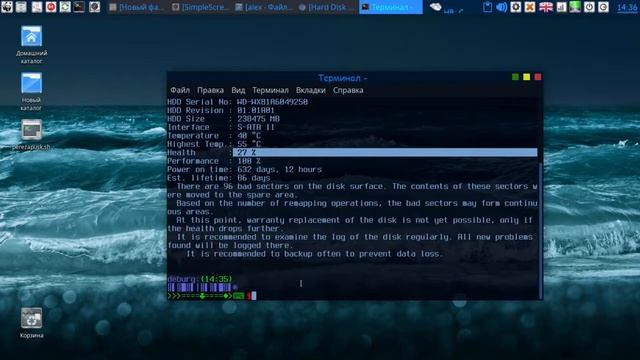The image size is (640, 360).
Task: Close the terminal with red button
Action: pyautogui.click(x=538, y=77)
